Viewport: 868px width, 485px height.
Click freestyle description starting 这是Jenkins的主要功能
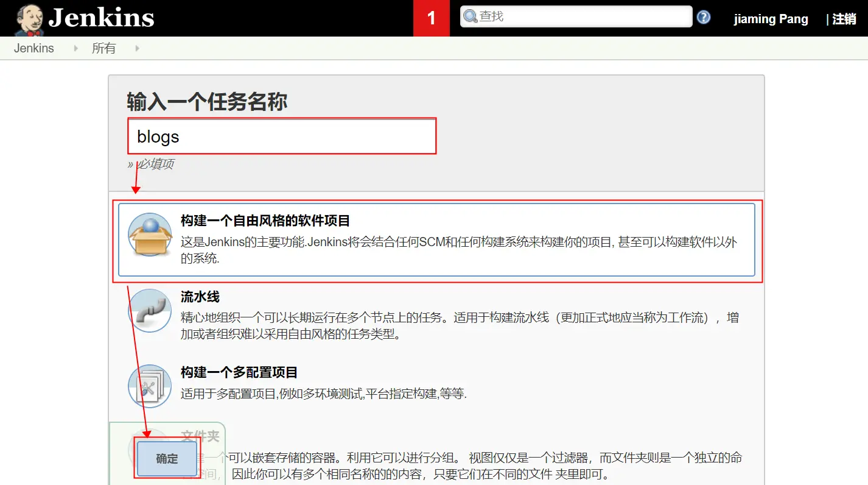459,250
